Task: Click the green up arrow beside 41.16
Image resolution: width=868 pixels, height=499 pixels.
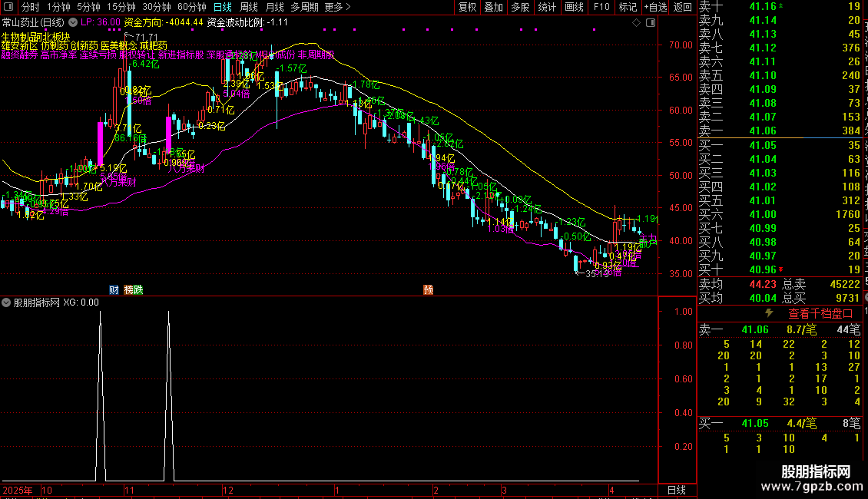Action: pos(781,5)
